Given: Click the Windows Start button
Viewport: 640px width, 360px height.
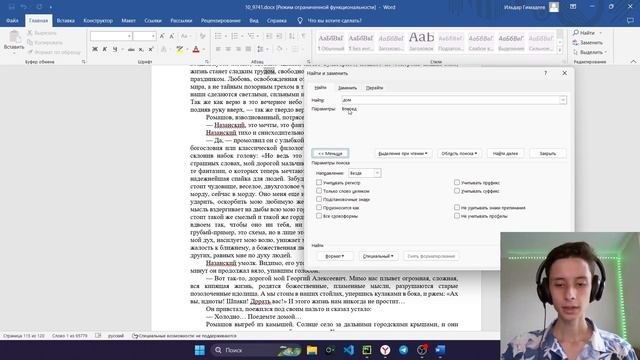Looking at the screenshot, I should tap(200, 350).
